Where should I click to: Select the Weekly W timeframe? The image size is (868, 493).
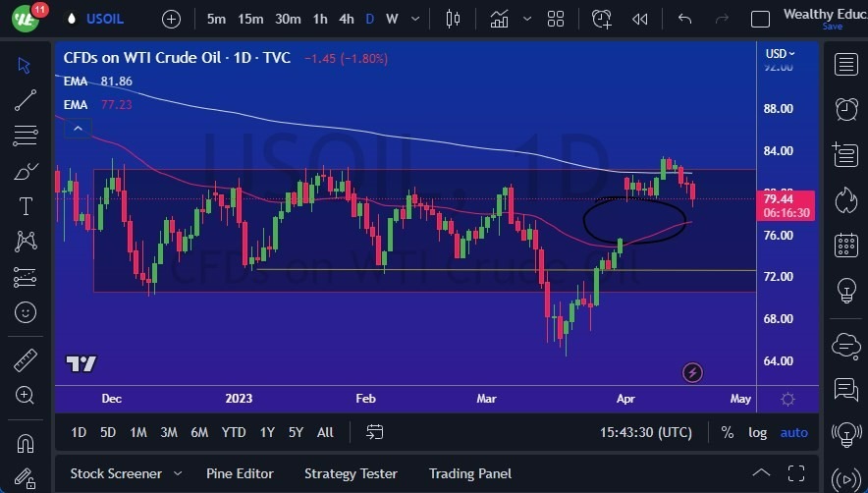click(392, 20)
